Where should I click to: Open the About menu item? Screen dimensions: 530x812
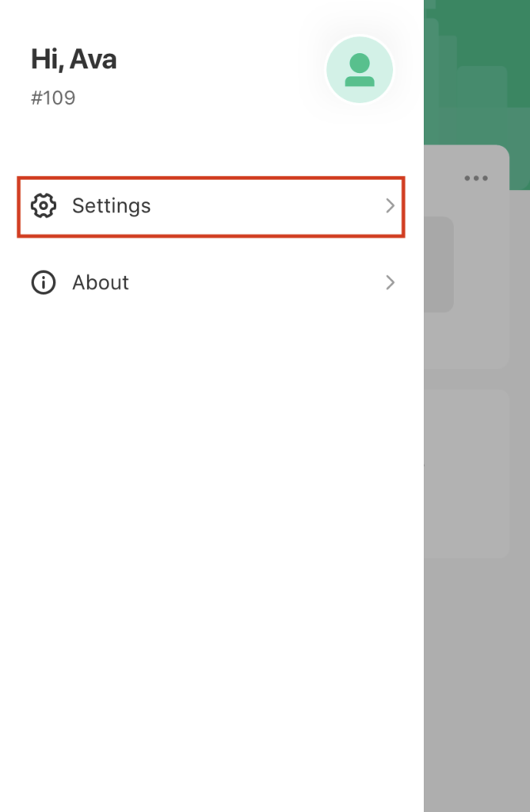click(x=212, y=282)
